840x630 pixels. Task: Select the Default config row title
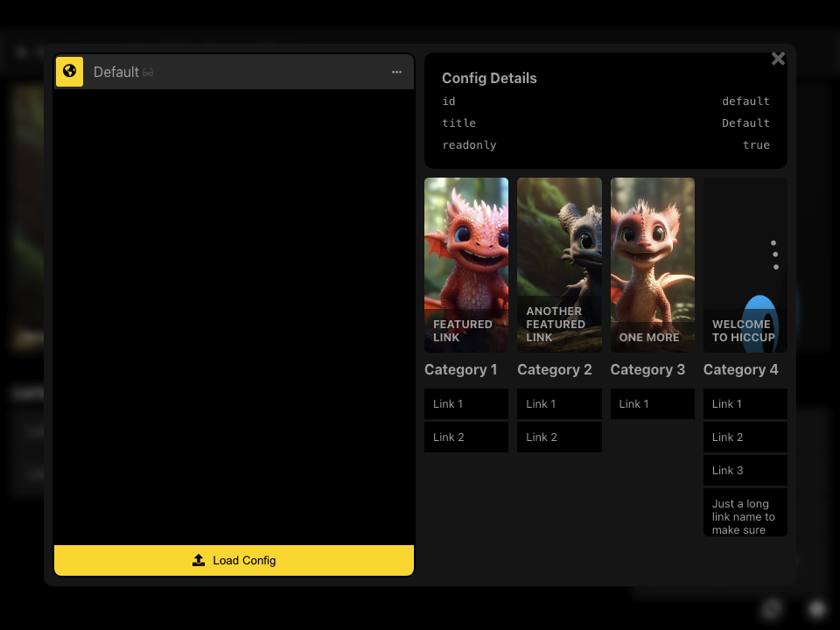[x=115, y=72]
